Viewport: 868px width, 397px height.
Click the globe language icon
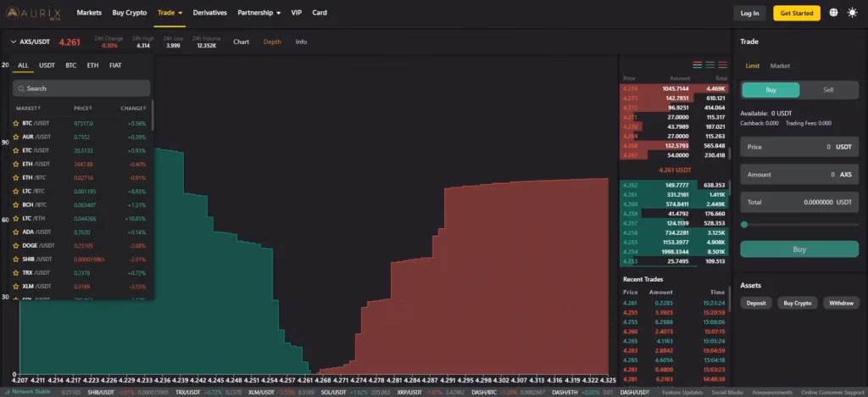click(x=833, y=13)
